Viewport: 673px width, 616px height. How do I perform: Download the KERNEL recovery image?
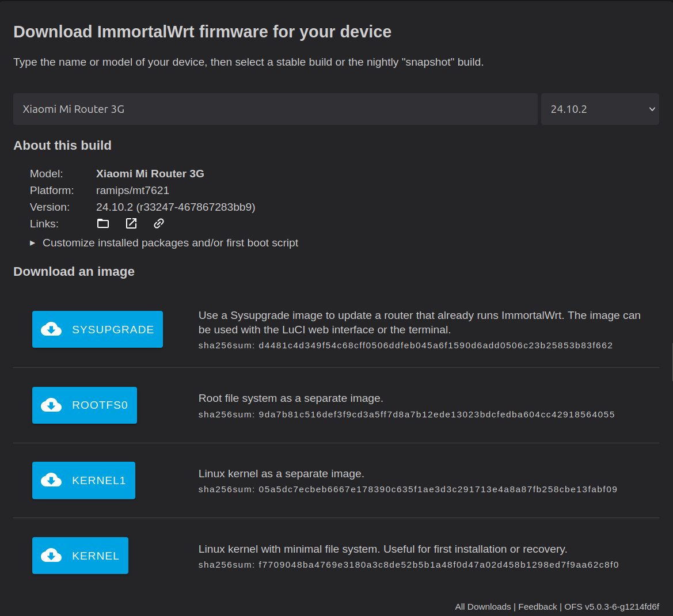(80, 556)
